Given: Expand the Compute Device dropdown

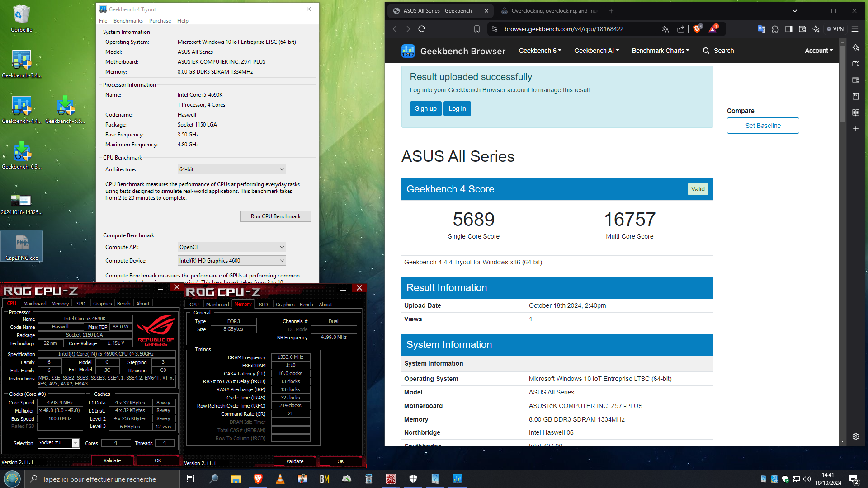Looking at the screenshot, I should pyautogui.click(x=231, y=261).
